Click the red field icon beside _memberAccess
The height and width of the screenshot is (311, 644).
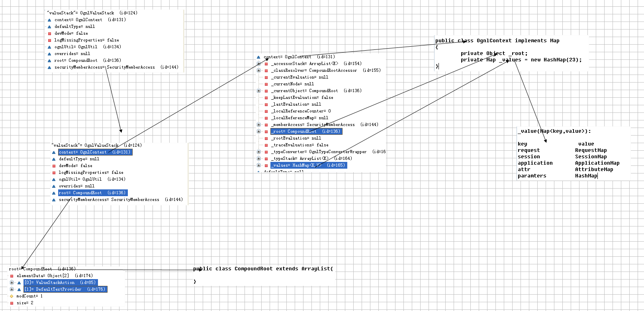266,125
